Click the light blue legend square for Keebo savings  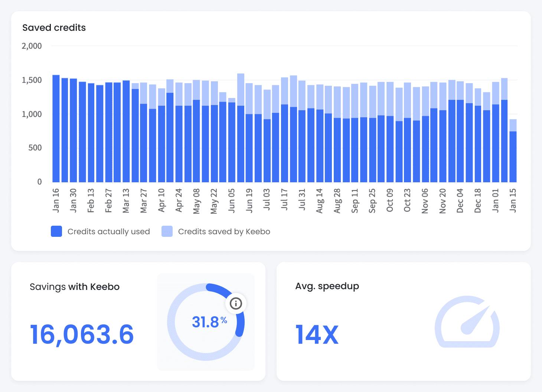[x=167, y=231]
